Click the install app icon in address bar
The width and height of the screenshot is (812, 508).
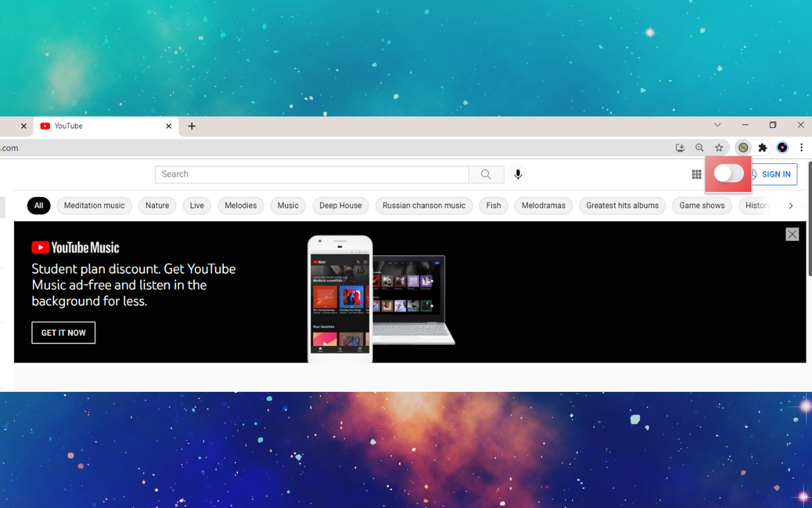[x=680, y=147]
